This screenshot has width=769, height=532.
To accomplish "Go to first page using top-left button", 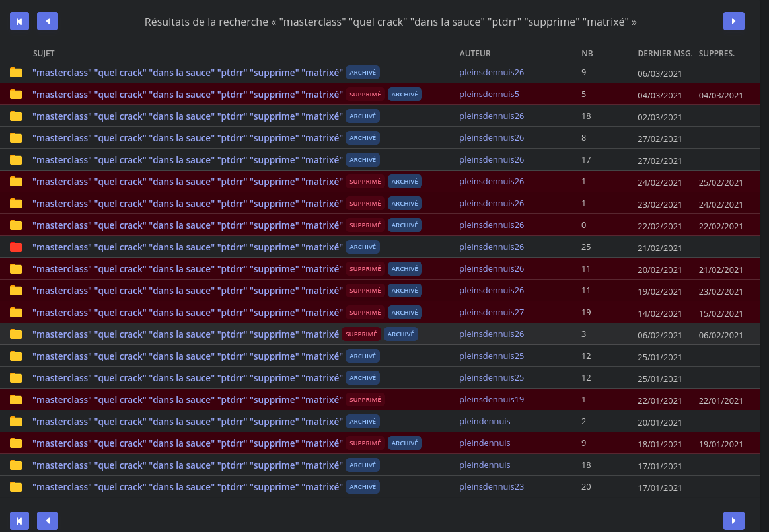I will 19,21.
